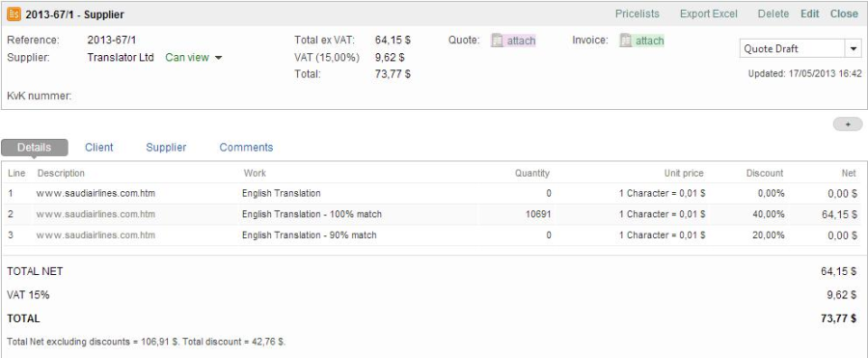Click Edit in the header

pos(810,14)
